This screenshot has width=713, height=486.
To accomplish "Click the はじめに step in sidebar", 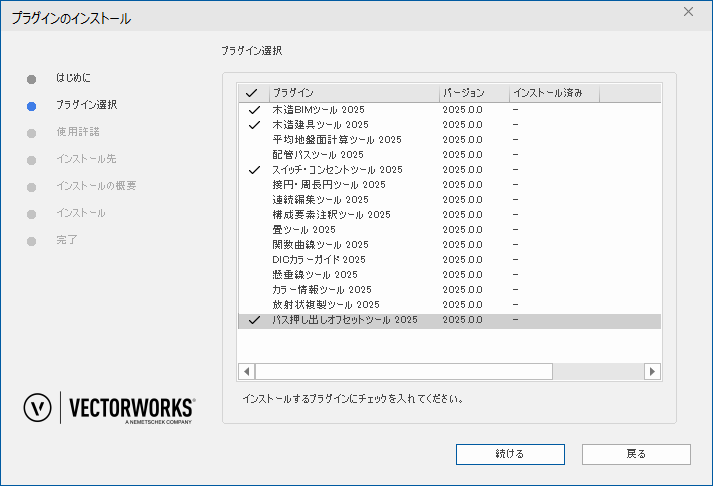I will click(x=73, y=78).
